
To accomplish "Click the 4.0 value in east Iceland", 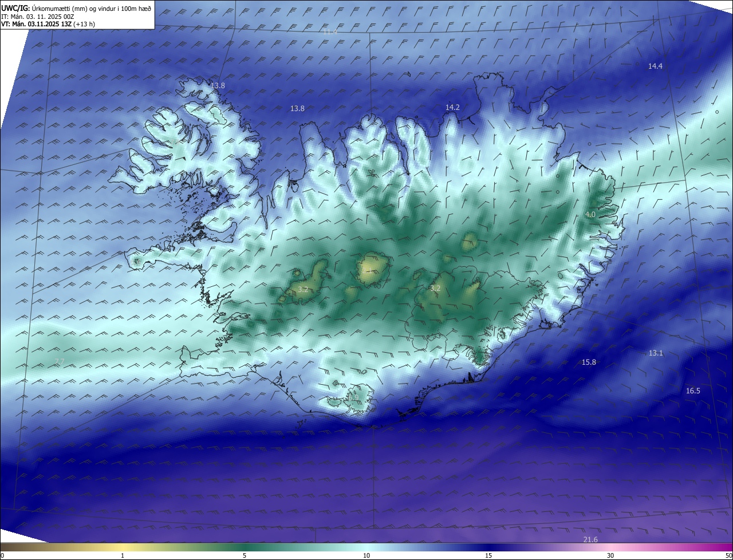I will pos(590,214).
